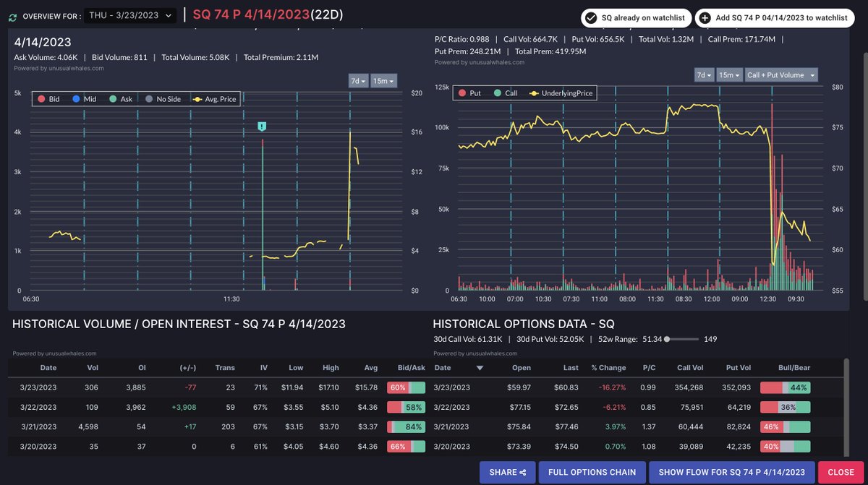Click the teal alert marker on the left chart
The width and height of the screenshot is (868, 485).
(262, 126)
